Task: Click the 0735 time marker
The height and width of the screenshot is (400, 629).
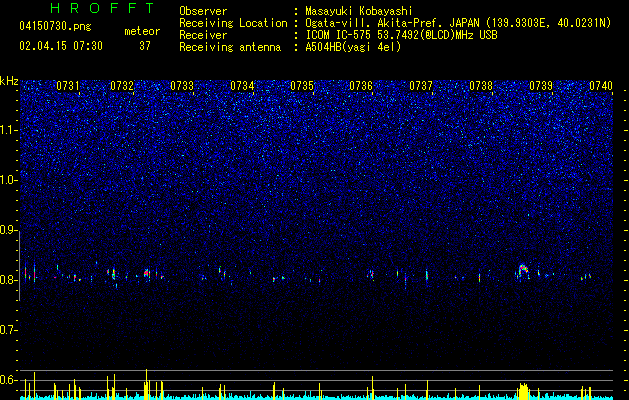Action: (x=302, y=86)
